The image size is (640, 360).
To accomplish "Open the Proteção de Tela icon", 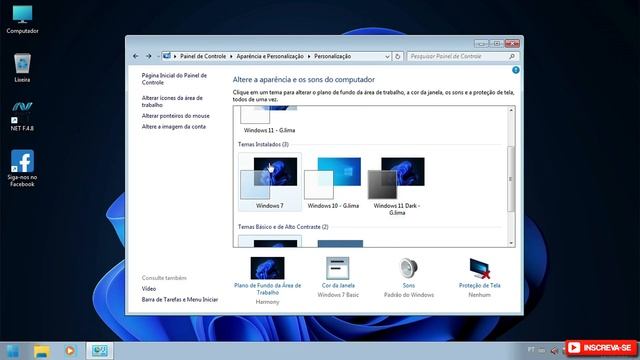I will click(x=479, y=268).
